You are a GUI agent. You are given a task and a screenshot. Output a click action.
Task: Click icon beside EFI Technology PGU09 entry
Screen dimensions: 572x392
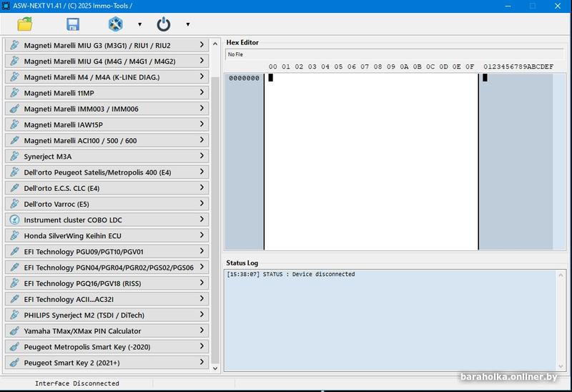coord(14,252)
